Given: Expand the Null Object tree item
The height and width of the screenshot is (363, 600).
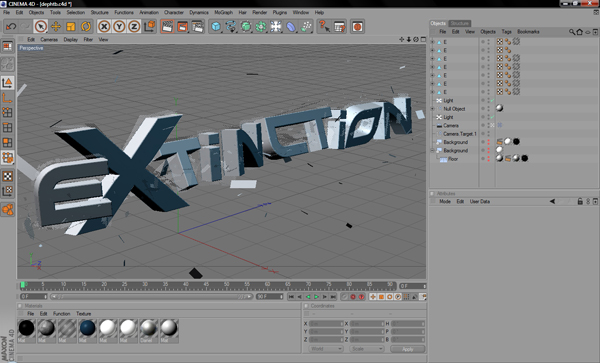Looking at the screenshot, I should 433,109.
